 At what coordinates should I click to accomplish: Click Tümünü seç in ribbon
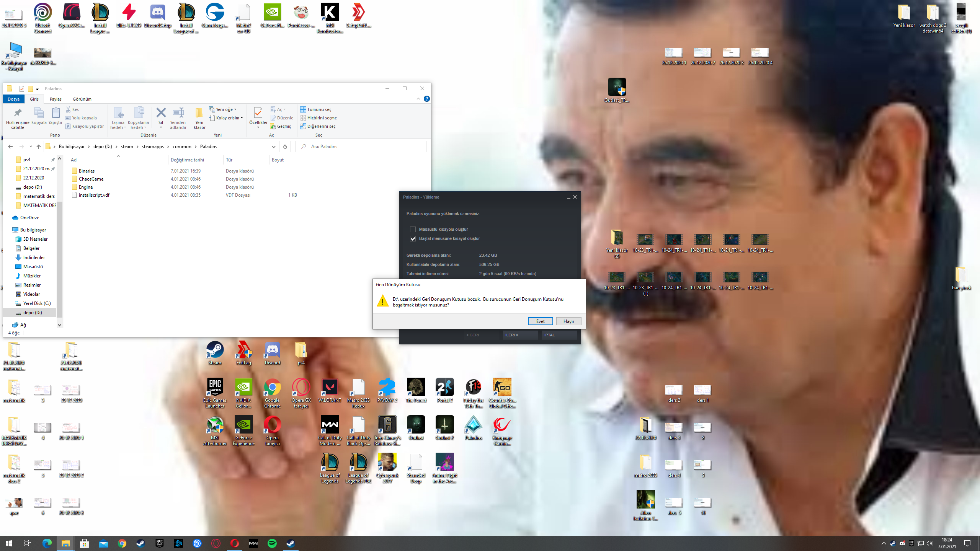316,109
